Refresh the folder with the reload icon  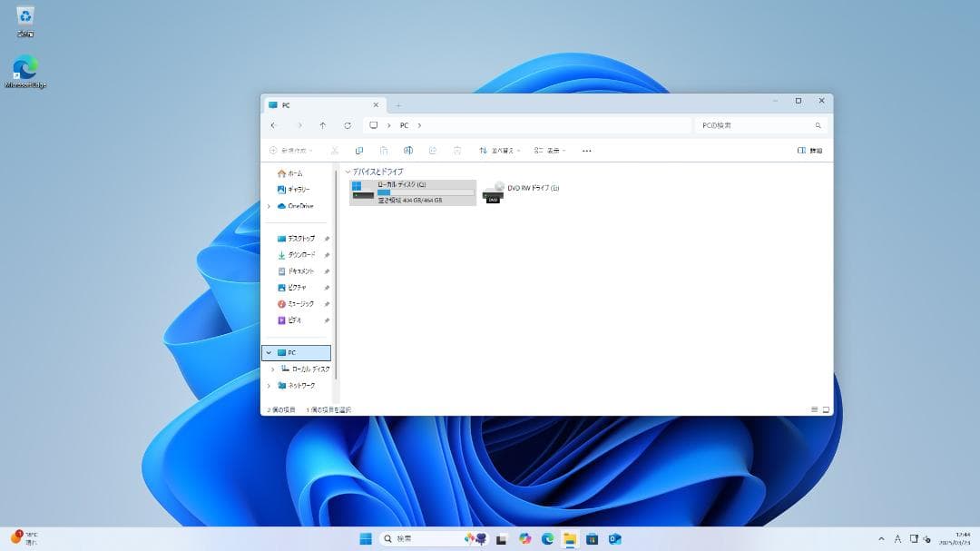[348, 125]
